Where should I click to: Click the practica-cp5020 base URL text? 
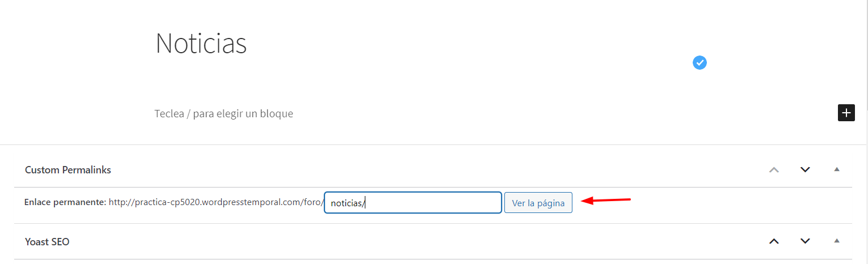click(216, 202)
